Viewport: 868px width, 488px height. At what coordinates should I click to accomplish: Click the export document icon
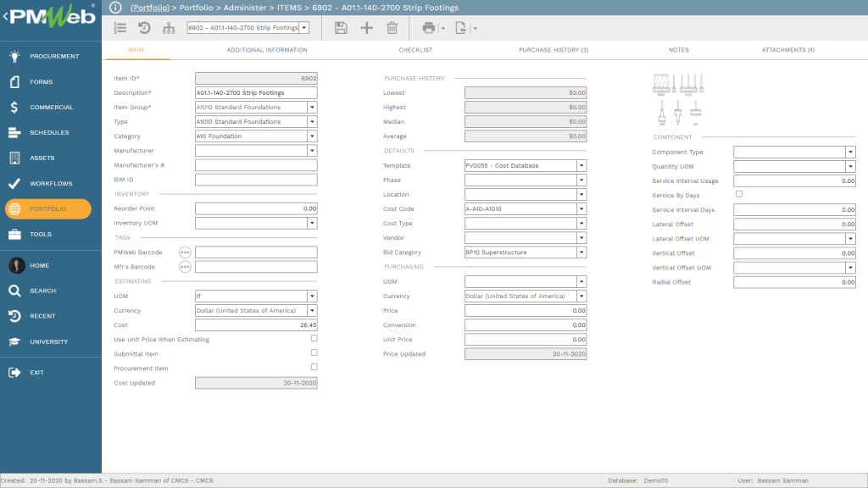(460, 28)
